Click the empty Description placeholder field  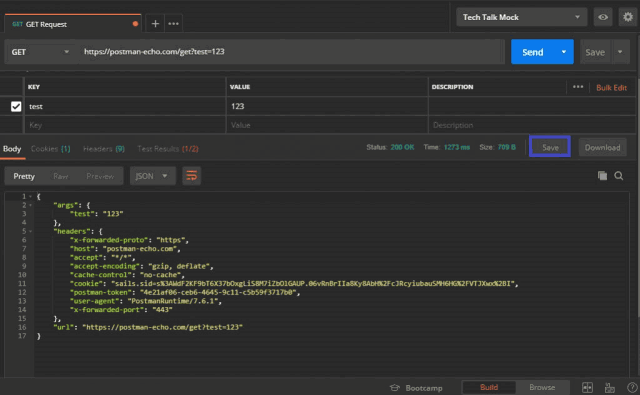pyautogui.click(x=531, y=125)
